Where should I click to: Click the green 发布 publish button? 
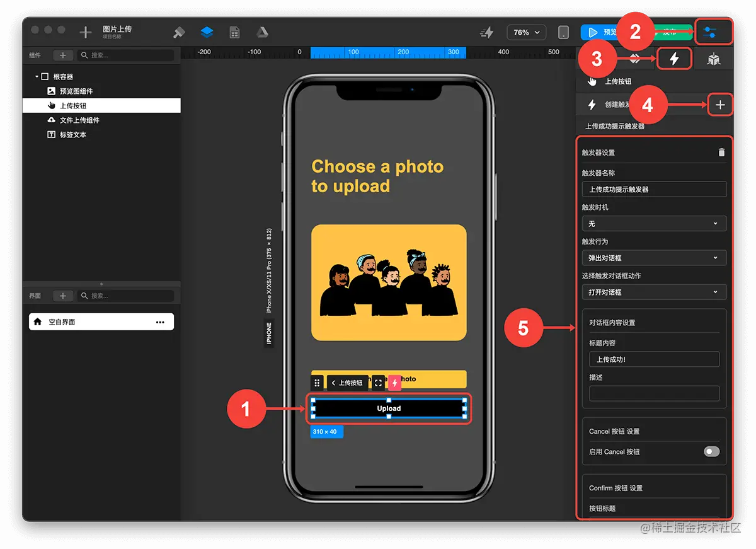tap(672, 32)
